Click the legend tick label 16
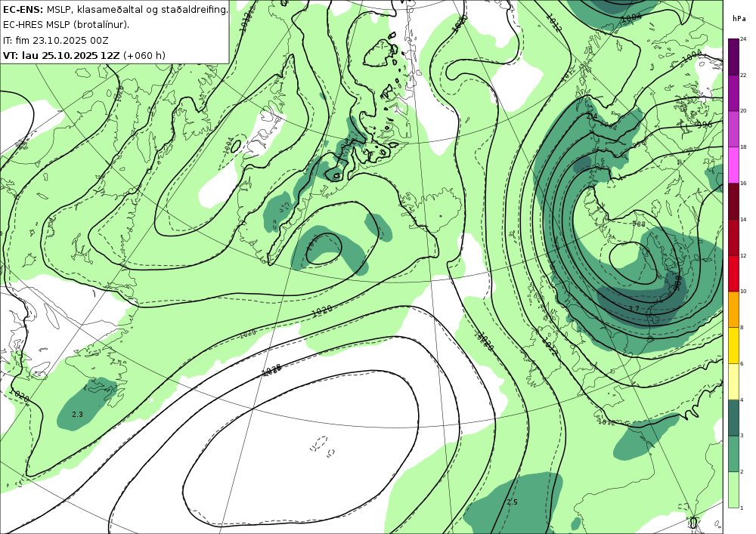This screenshot has width=756, height=534. (x=743, y=183)
